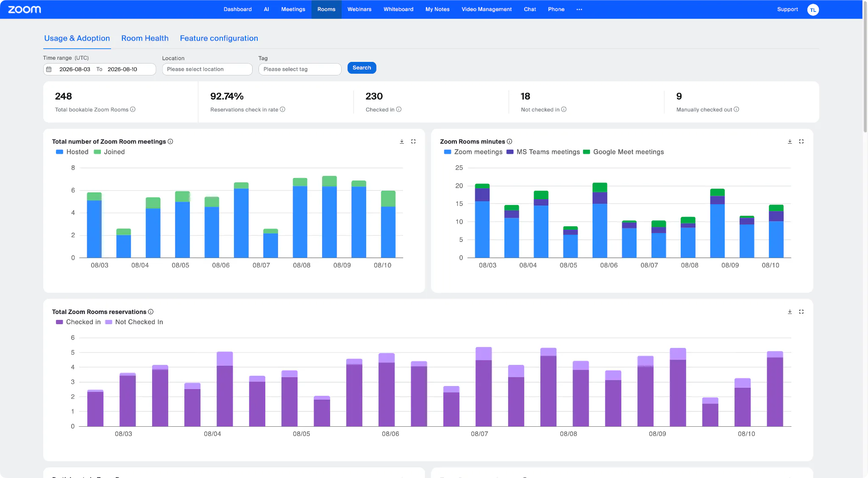Open the Tag selection dropdown
The image size is (868, 478).
(x=300, y=69)
